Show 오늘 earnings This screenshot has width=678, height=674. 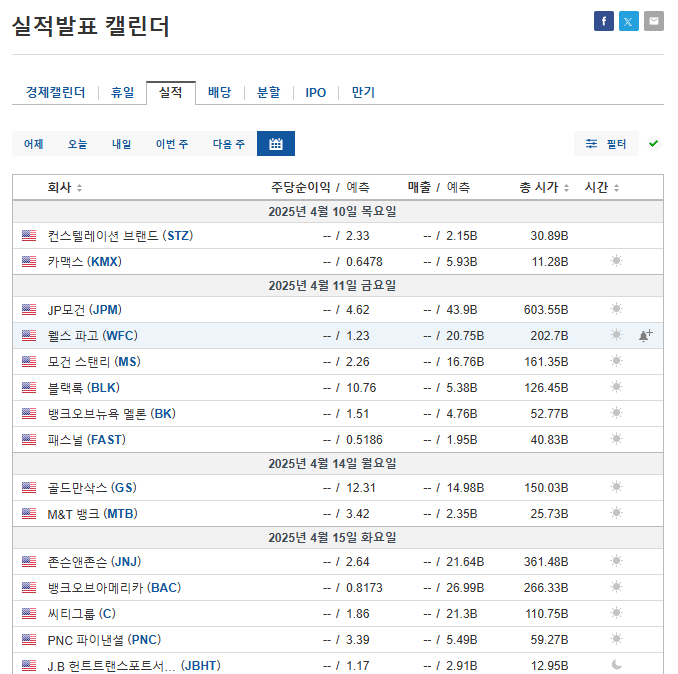(x=77, y=144)
